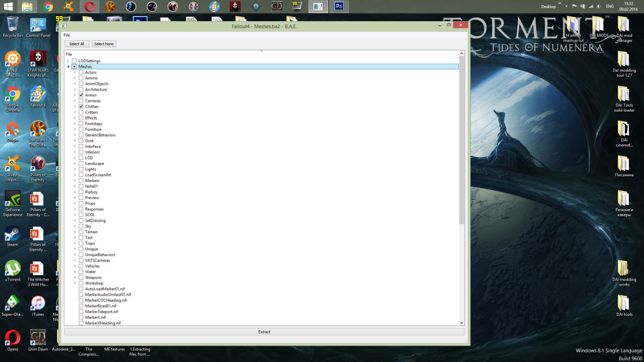Select the DAI modding works folder

[624, 273]
